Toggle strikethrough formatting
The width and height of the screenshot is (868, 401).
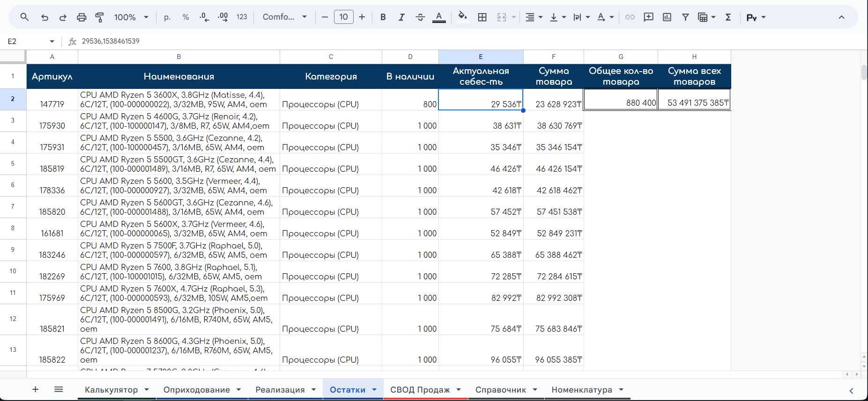tap(420, 17)
